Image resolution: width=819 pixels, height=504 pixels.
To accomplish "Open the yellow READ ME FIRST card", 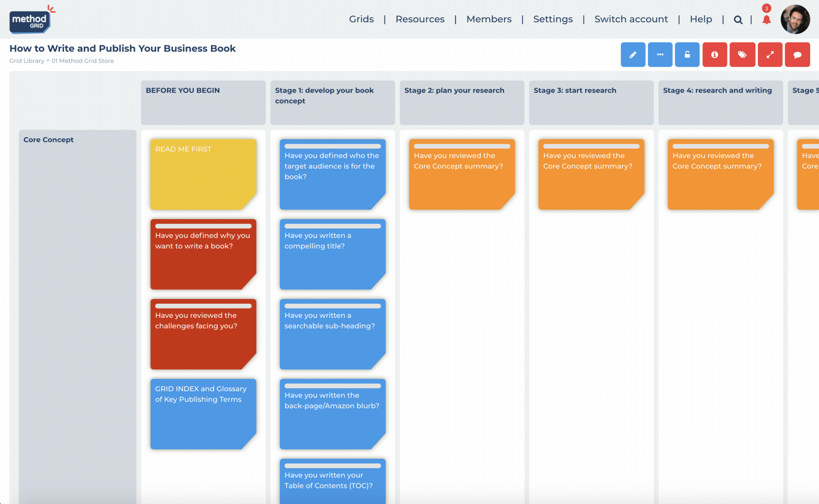I will click(203, 174).
